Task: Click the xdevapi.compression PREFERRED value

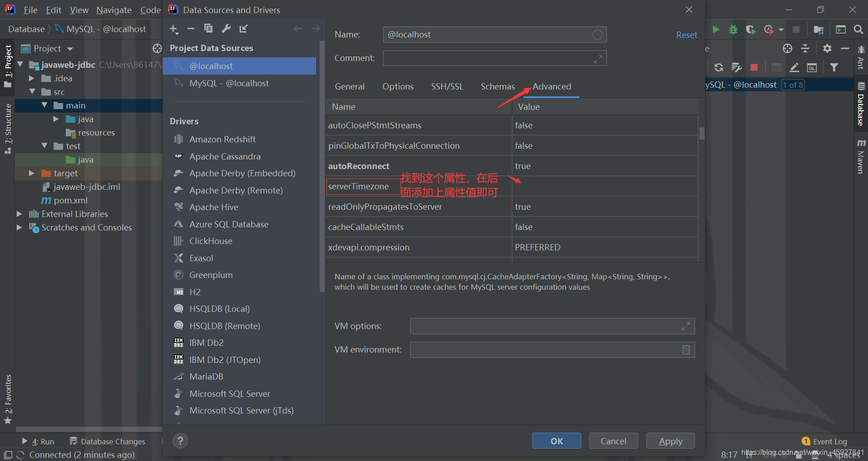Action: pos(604,247)
